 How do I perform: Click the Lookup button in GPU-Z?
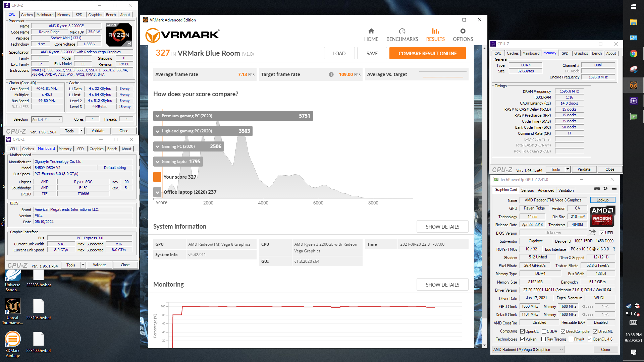(x=602, y=200)
